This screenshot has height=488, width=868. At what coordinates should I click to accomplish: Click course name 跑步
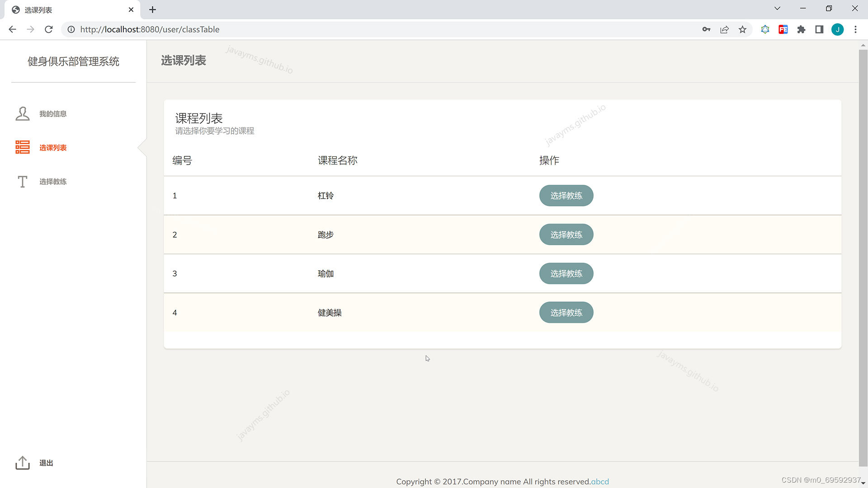pyautogui.click(x=325, y=235)
